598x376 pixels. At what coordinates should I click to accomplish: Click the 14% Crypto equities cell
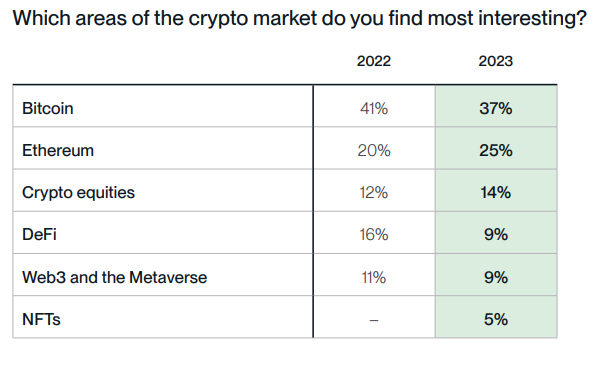496,193
